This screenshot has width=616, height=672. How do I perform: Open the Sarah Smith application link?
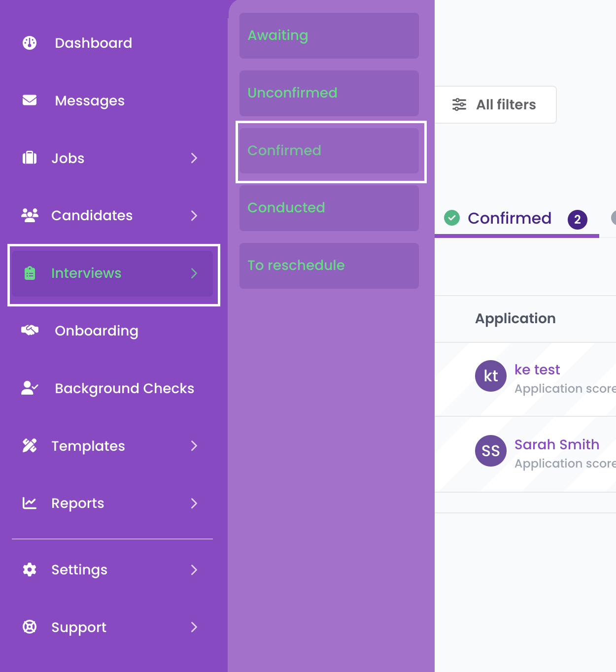(557, 444)
